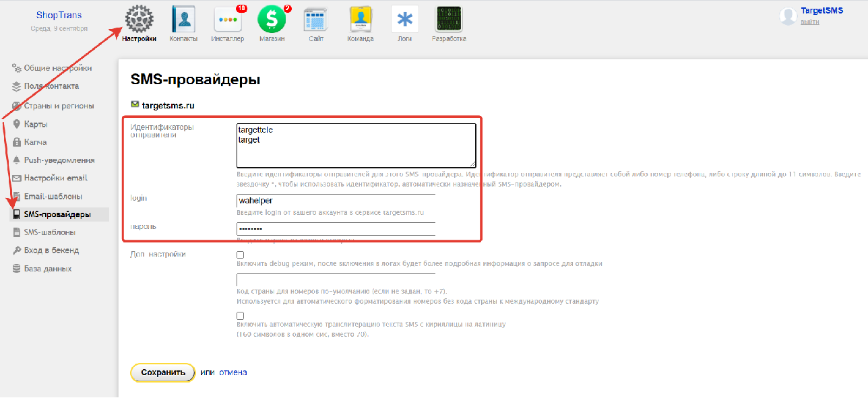This screenshot has width=868, height=398.
Task: Open SMS-шаблоны section
Action: (x=50, y=232)
